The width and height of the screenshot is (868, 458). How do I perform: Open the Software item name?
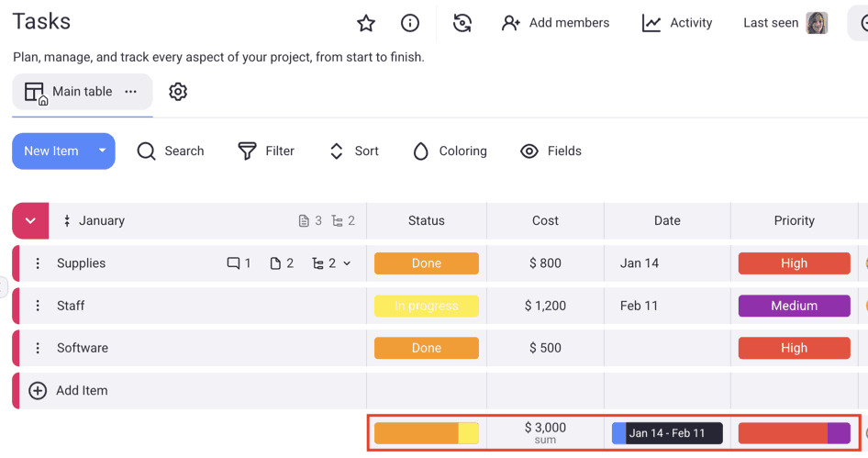[83, 348]
